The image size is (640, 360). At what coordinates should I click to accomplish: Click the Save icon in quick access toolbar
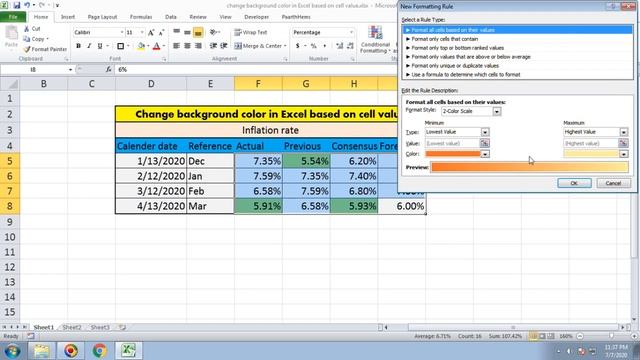pyautogui.click(x=17, y=5)
